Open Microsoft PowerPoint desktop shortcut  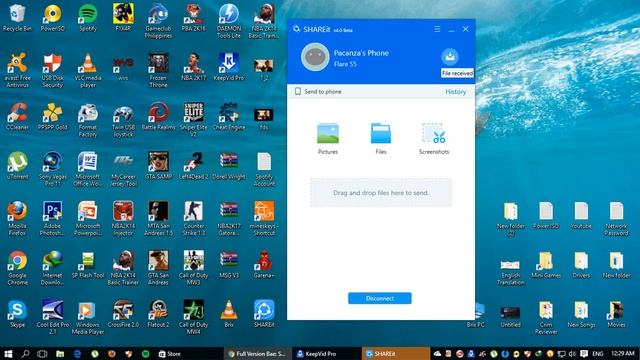[x=88, y=218]
